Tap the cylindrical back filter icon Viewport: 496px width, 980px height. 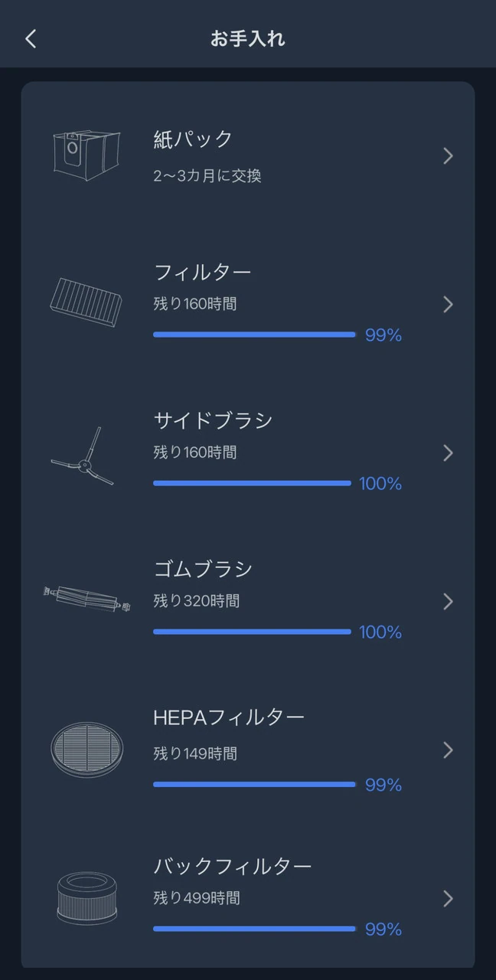86,896
